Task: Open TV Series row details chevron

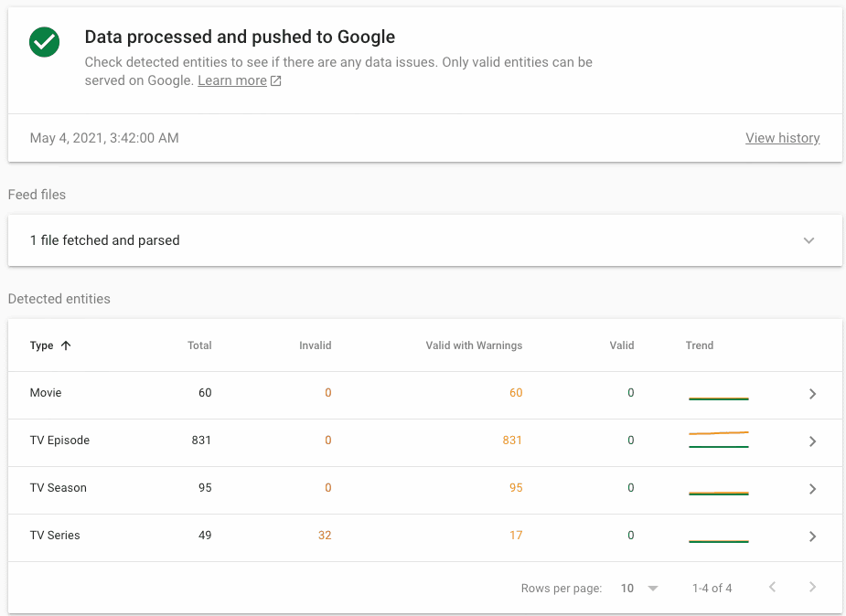Action: (x=812, y=536)
